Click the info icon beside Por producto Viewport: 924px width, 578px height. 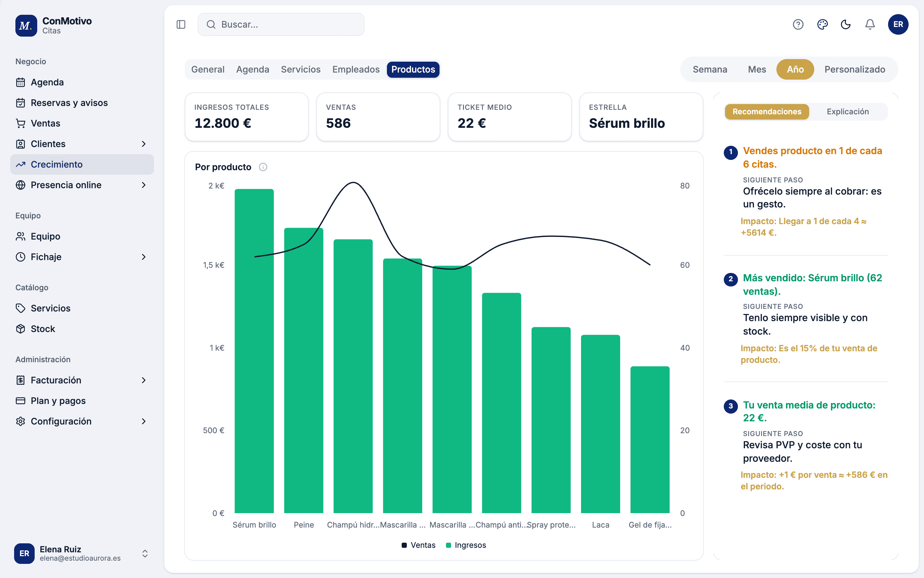(263, 167)
